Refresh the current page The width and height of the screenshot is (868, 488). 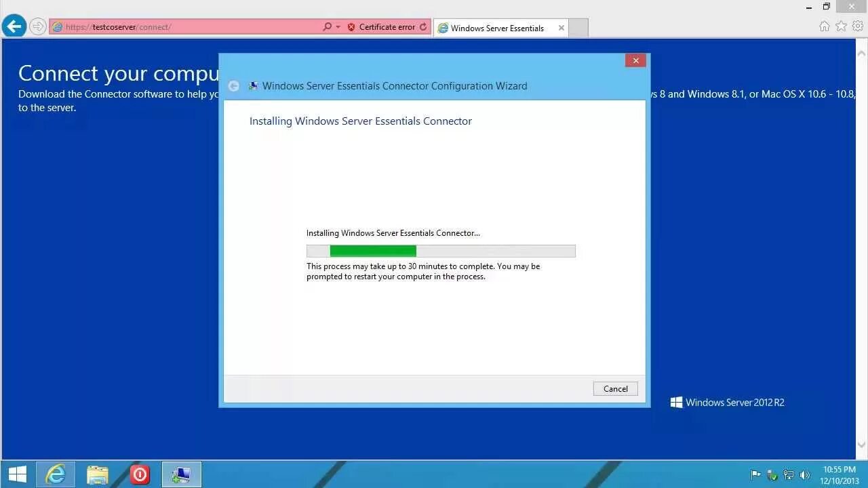click(423, 27)
